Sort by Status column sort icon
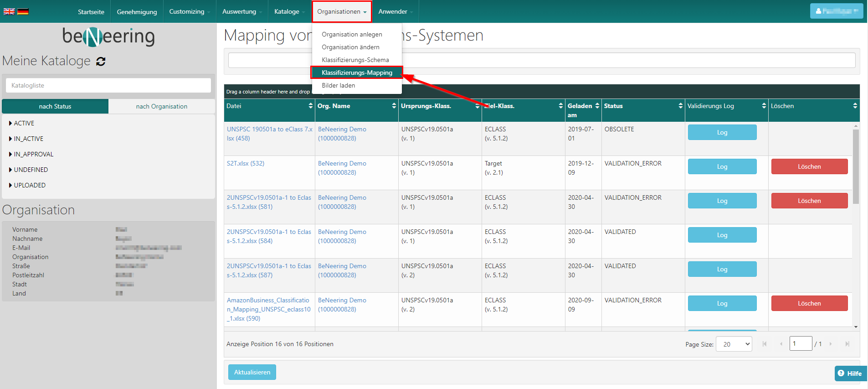Image resolution: width=868 pixels, height=389 pixels. point(680,106)
